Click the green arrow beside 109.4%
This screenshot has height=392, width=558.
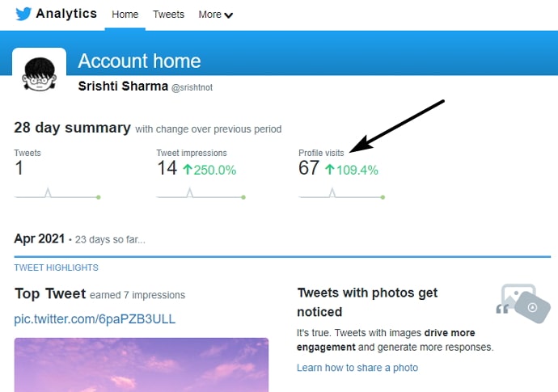[330, 169]
